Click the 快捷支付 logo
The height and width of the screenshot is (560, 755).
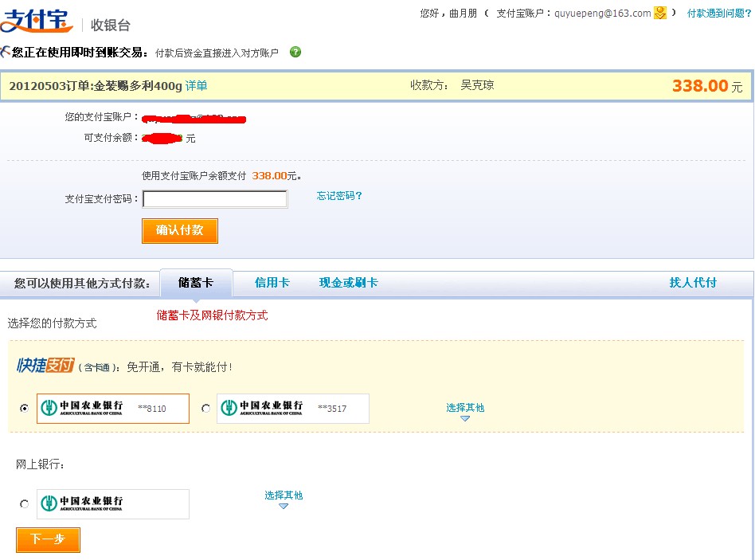point(45,366)
